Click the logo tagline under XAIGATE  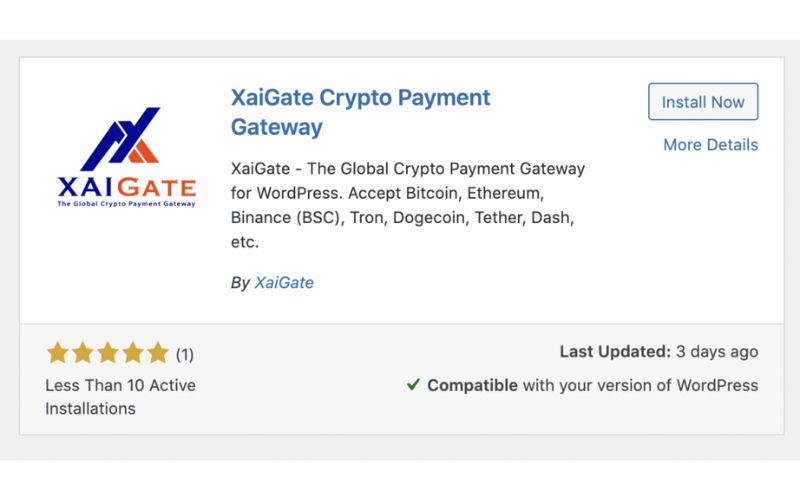pos(126,204)
